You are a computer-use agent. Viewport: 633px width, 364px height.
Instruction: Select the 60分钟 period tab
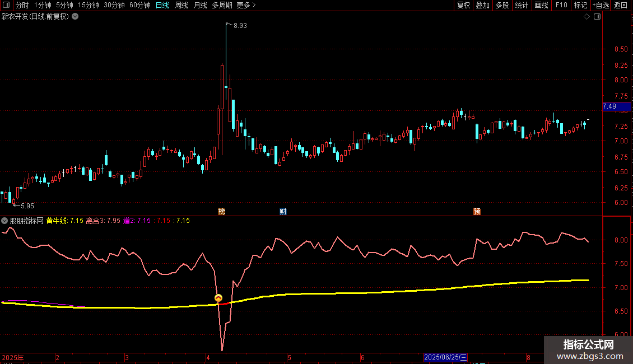pyautogui.click(x=140, y=5)
